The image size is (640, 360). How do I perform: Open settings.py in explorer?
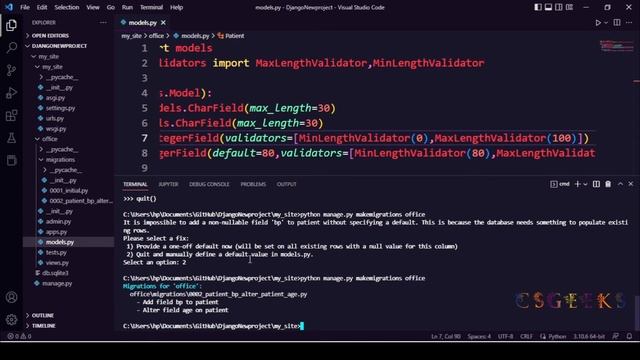click(60, 108)
